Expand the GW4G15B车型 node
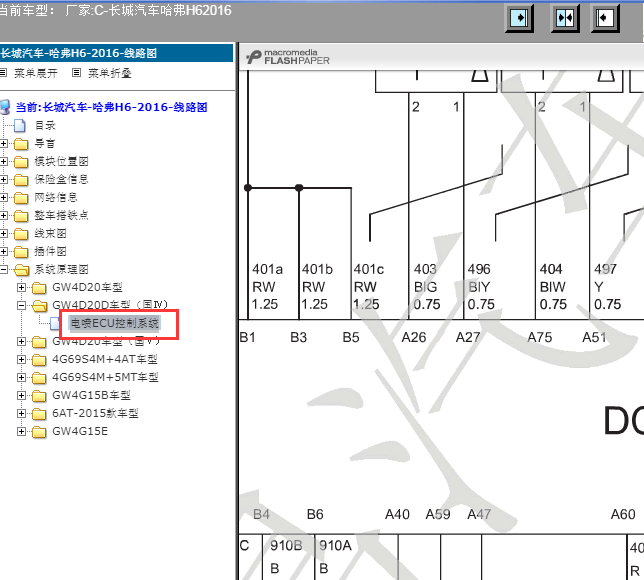This screenshot has width=644, height=580. point(21,396)
